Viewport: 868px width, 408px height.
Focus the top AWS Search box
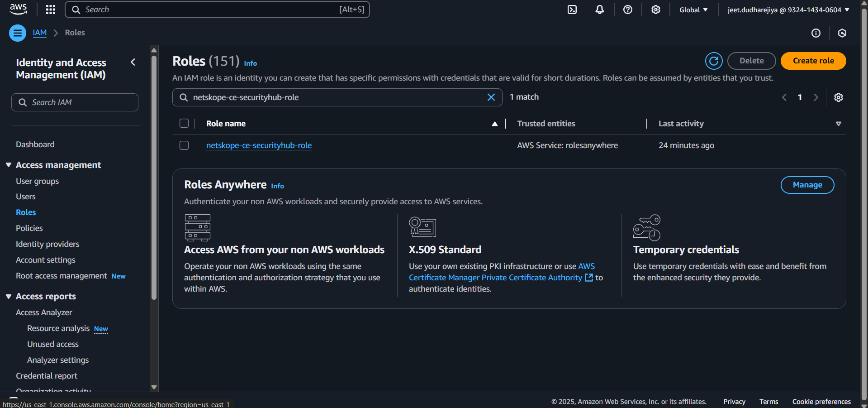[x=217, y=10]
